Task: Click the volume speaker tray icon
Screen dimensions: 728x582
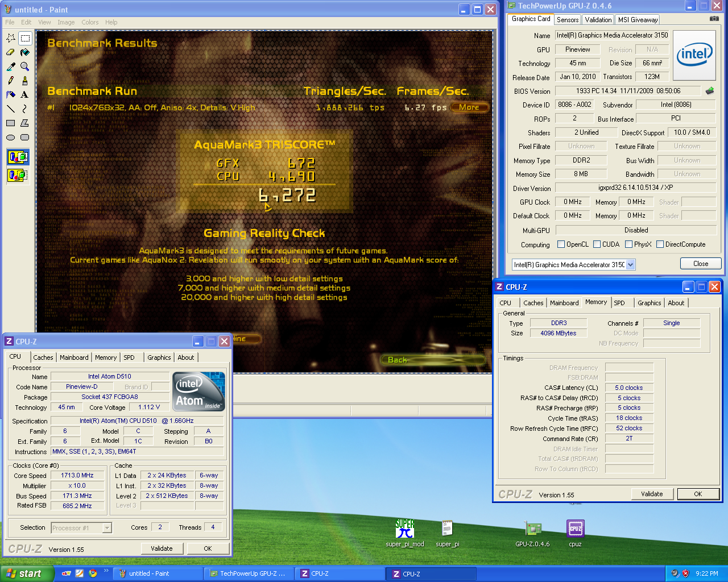Action: click(675, 573)
